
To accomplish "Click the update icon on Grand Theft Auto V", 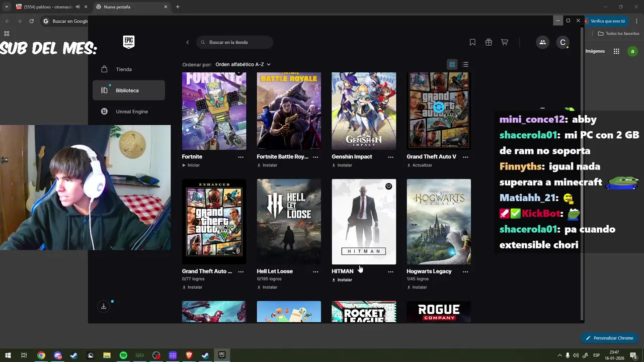I will point(439,107).
